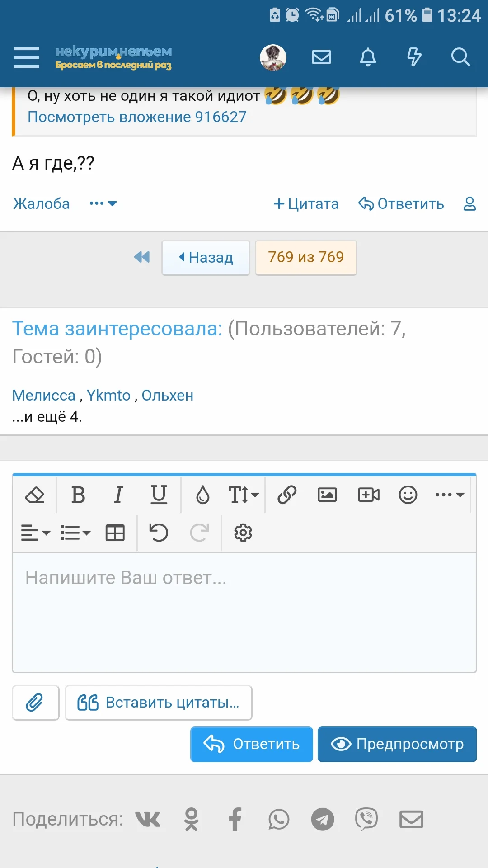Open the forum search magnifier
The image size is (488, 868).
coord(460,57)
